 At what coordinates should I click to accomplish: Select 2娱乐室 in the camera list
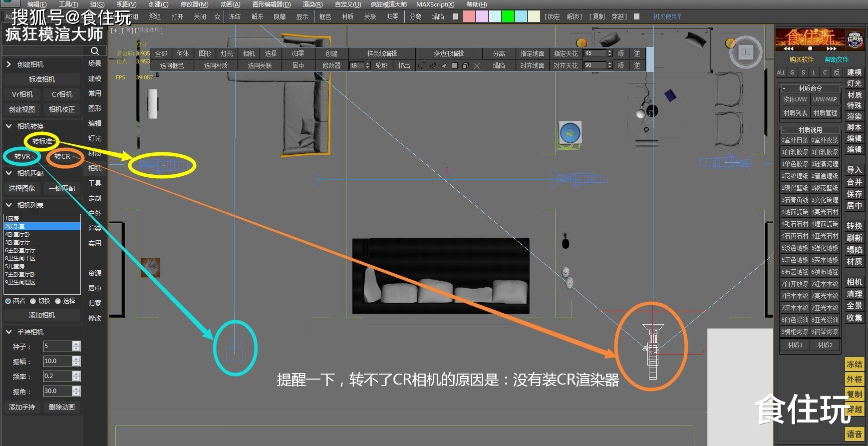pyautogui.click(x=42, y=226)
